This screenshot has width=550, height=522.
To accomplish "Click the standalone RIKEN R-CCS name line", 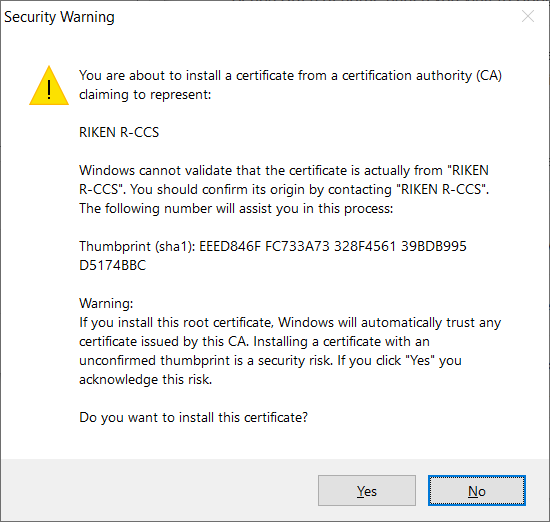I will 119,132.
